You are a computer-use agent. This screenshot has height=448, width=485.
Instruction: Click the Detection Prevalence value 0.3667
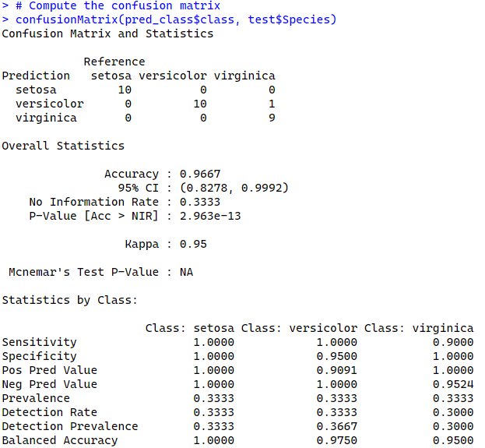(x=337, y=426)
